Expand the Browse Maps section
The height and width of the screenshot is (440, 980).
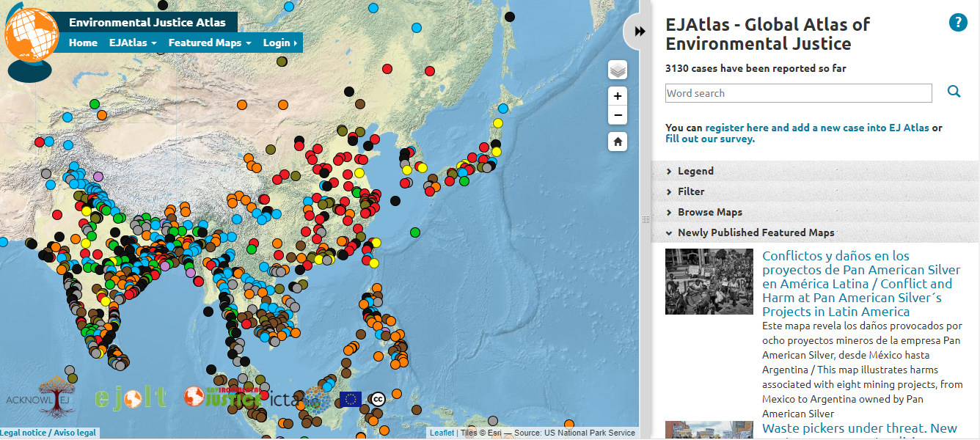pyautogui.click(x=709, y=212)
